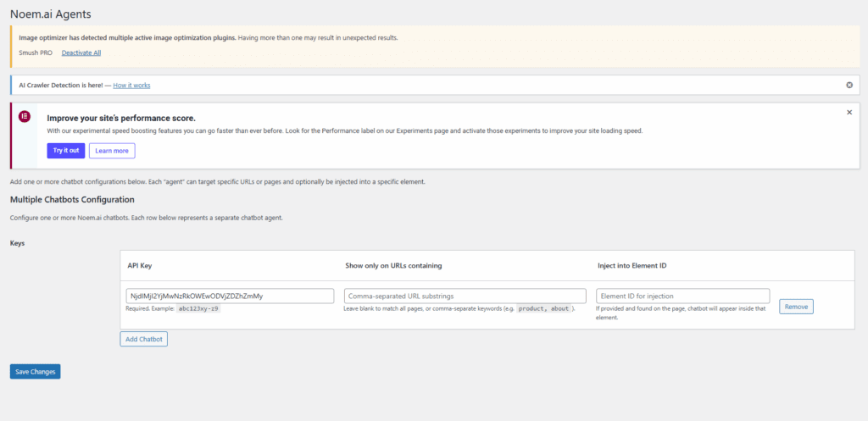Open the How it works link
This screenshot has height=421, width=868.
(131, 86)
